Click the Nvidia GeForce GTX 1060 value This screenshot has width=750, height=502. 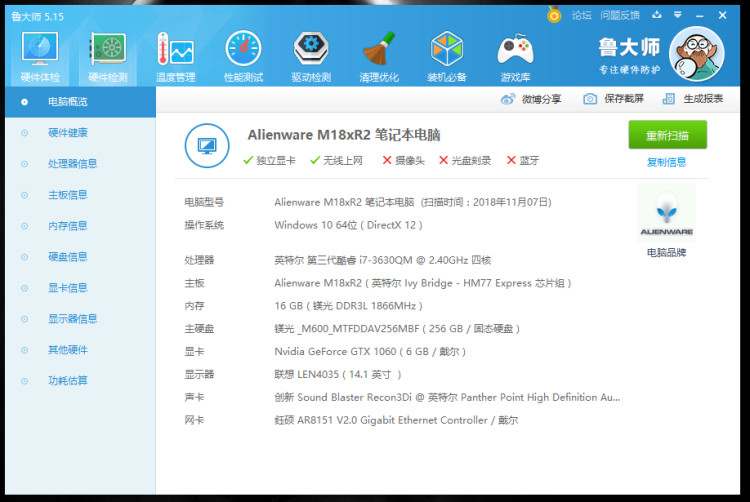tap(370, 352)
